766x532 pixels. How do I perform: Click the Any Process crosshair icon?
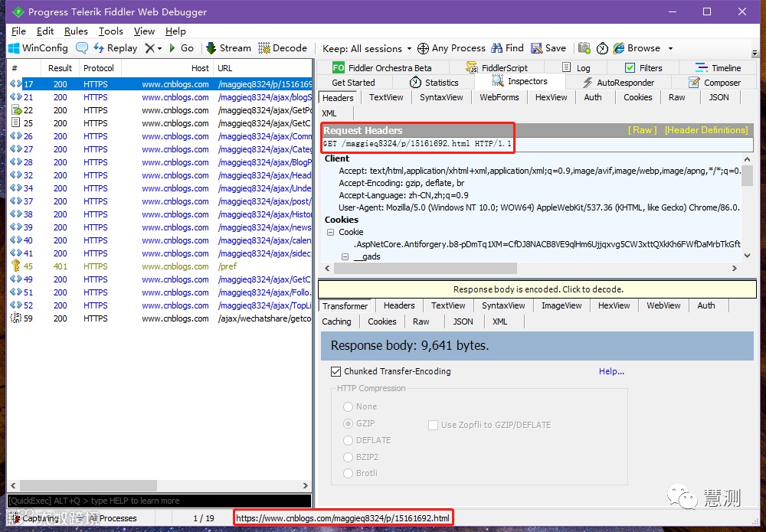(x=423, y=48)
